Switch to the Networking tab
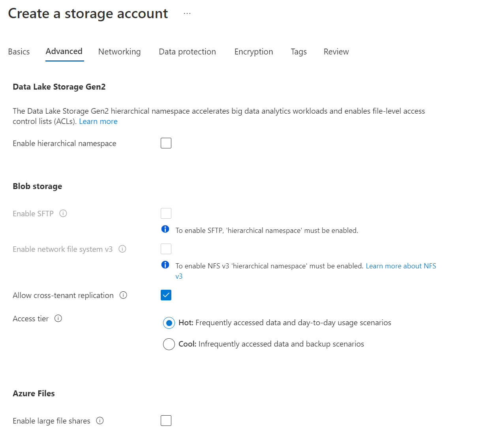 (x=119, y=52)
